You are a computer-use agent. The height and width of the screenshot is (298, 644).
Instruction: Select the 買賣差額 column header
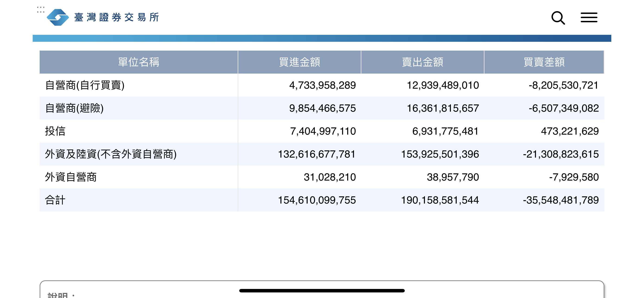[544, 62]
